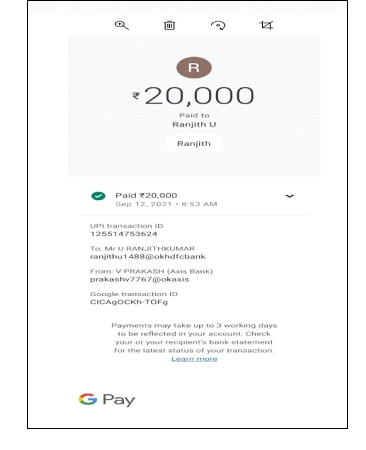Screen dimensions: 366x450
Task: Tap the Ranjith name chip
Action: [194, 144]
